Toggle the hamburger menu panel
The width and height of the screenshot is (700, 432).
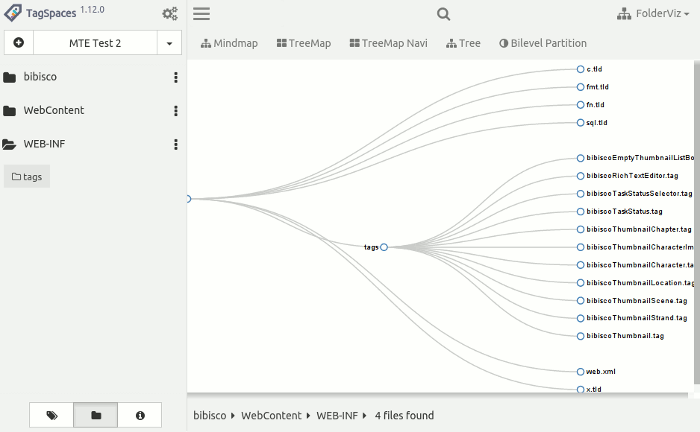pyautogui.click(x=201, y=14)
